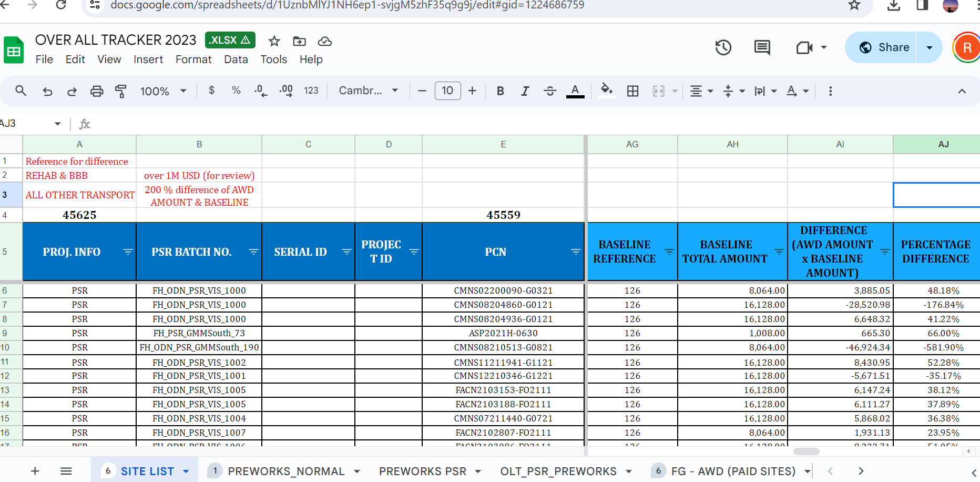Open the Tools menu

[274, 59]
